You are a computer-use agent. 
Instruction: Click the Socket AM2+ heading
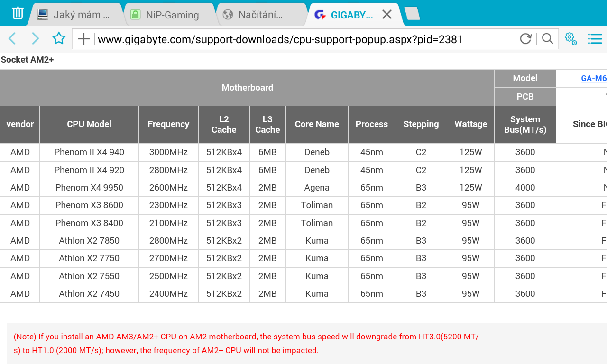27,60
